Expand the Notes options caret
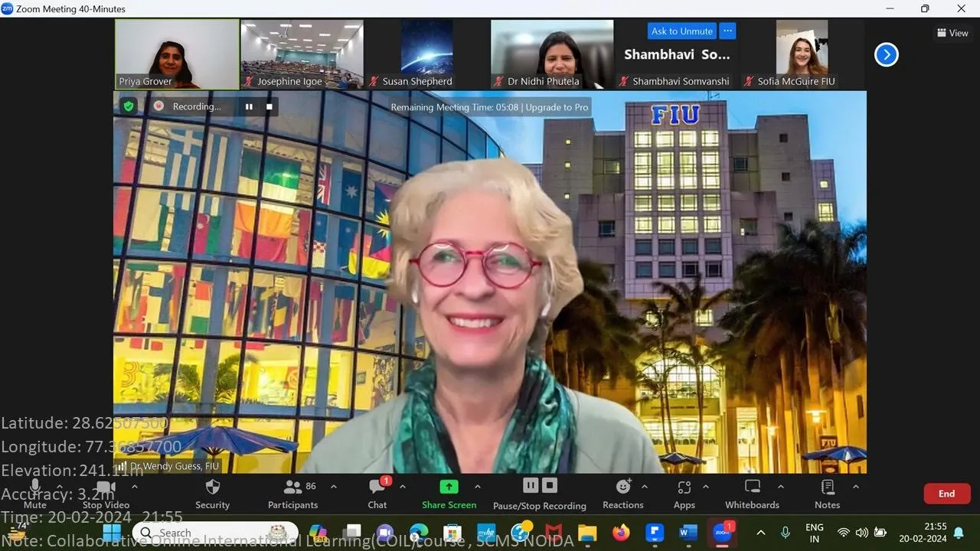Viewport: 980px width, 551px height. coord(855,487)
